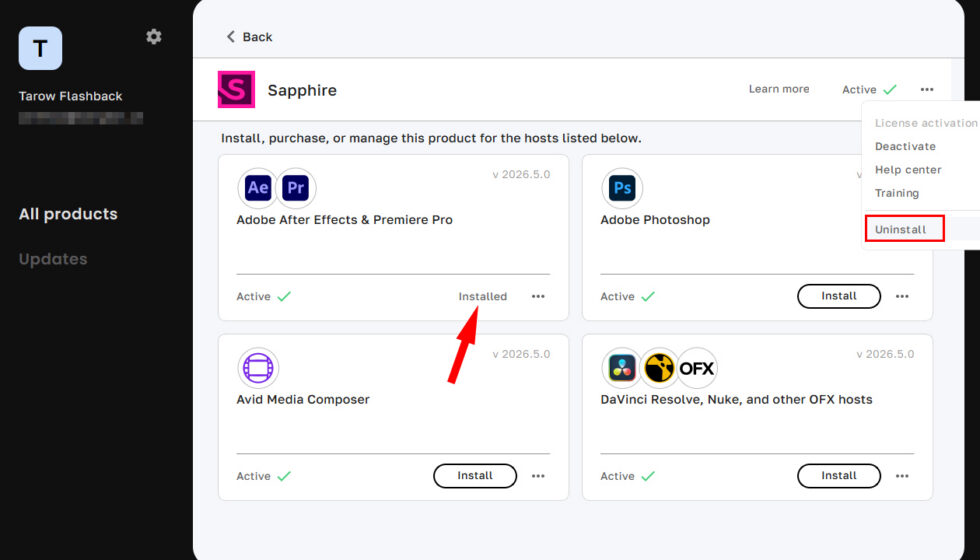Open settings gear in the sidebar

(x=154, y=36)
